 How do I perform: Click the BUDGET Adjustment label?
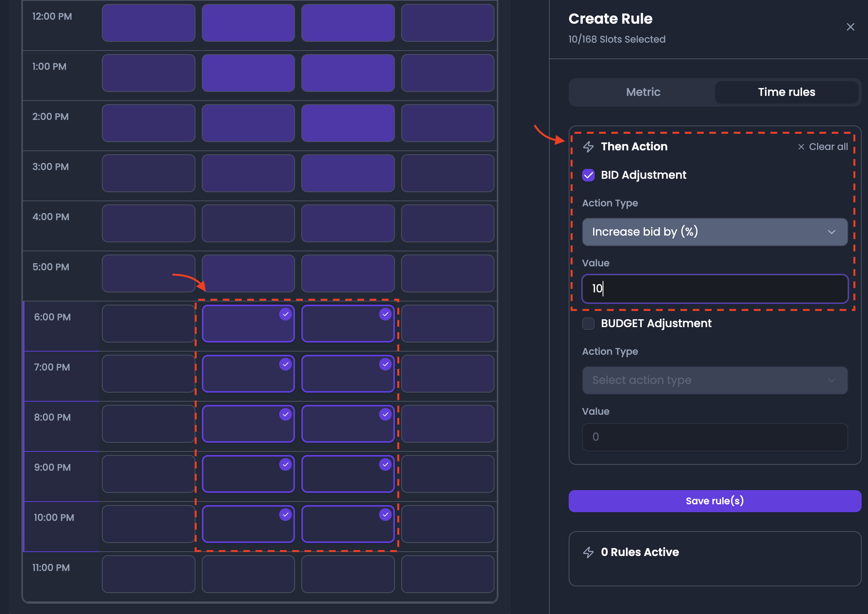[x=656, y=324]
